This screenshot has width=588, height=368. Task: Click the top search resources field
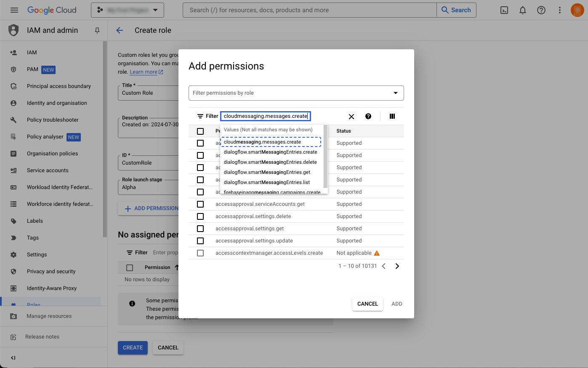[x=309, y=10]
